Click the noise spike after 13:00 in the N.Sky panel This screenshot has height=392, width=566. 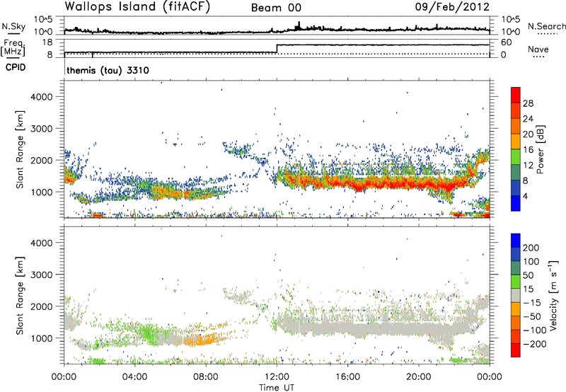[299, 25]
